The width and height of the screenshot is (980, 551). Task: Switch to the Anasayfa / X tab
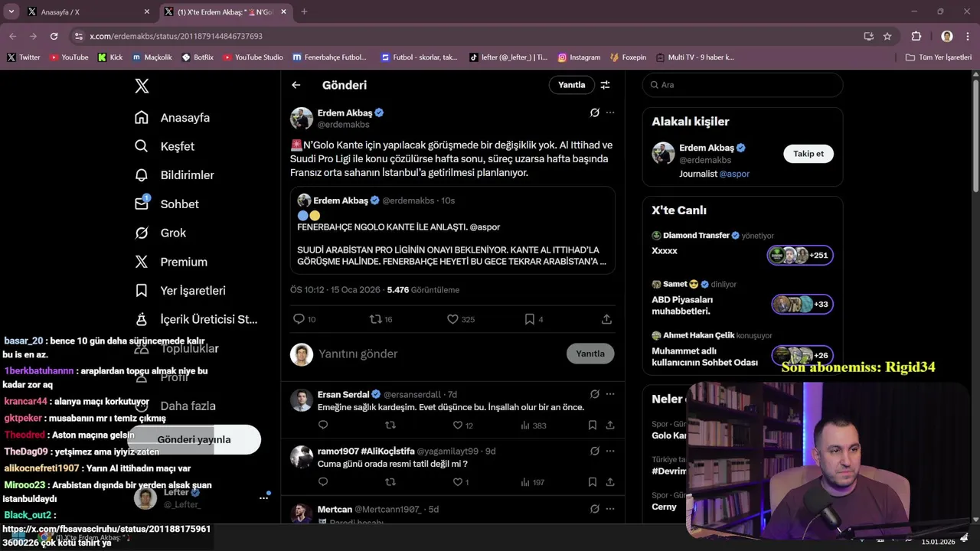tap(84, 11)
